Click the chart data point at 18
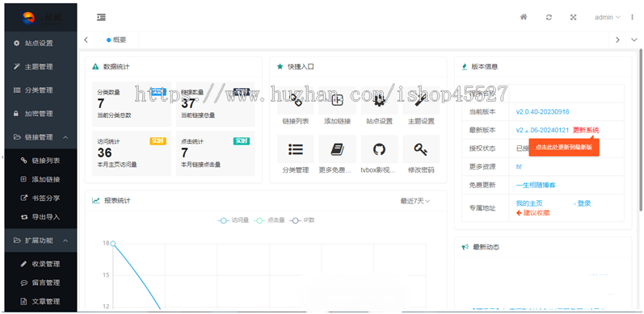Viewport: 644px width, 314px height. click(x=113, y=244)
